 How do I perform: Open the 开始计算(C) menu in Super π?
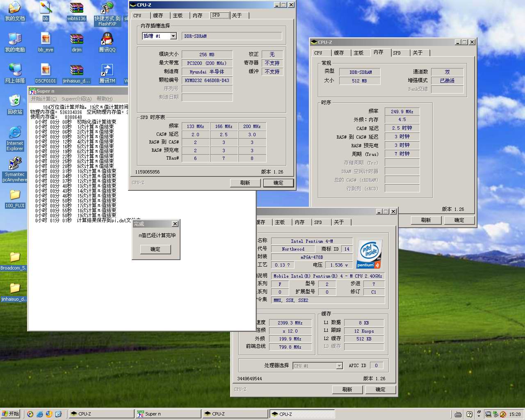click(x=44, y=99)
